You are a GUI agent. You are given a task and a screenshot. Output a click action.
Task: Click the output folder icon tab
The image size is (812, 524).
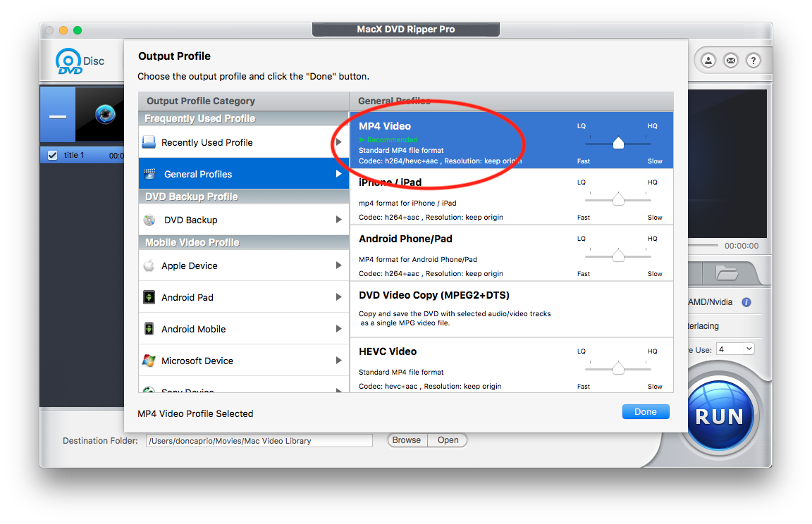(727, 273)
